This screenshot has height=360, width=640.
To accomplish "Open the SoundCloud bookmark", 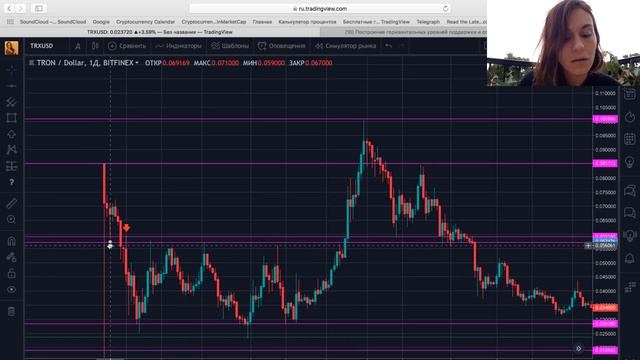I will [53, 22].
